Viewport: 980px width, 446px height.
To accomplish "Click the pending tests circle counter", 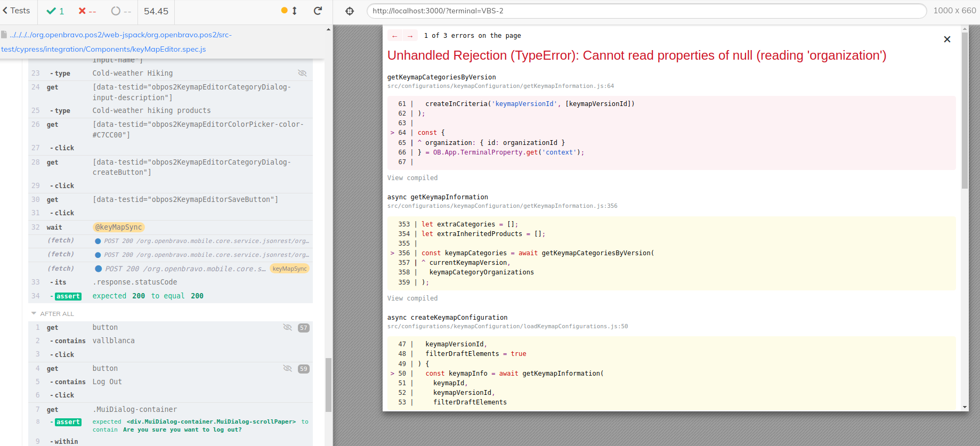I will coord(120,11).
